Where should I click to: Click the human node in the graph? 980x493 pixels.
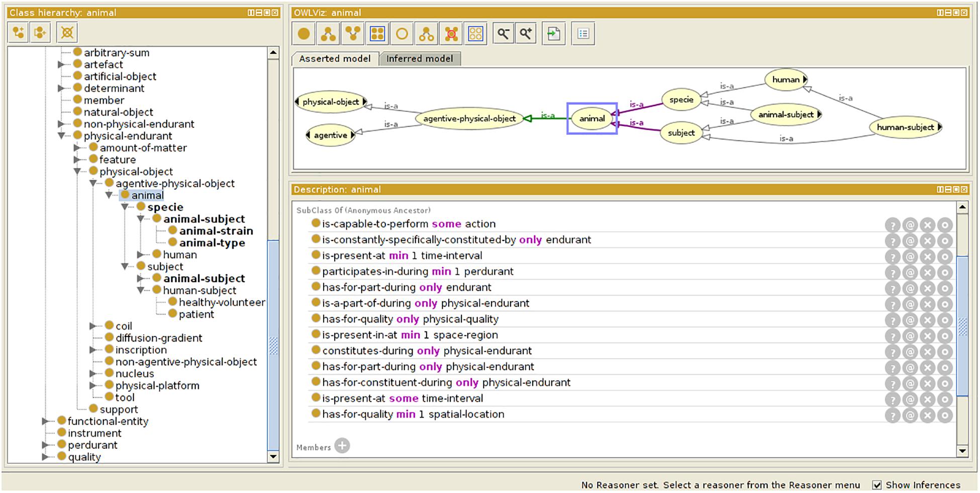pyautogui.click(x=786, y=79)
